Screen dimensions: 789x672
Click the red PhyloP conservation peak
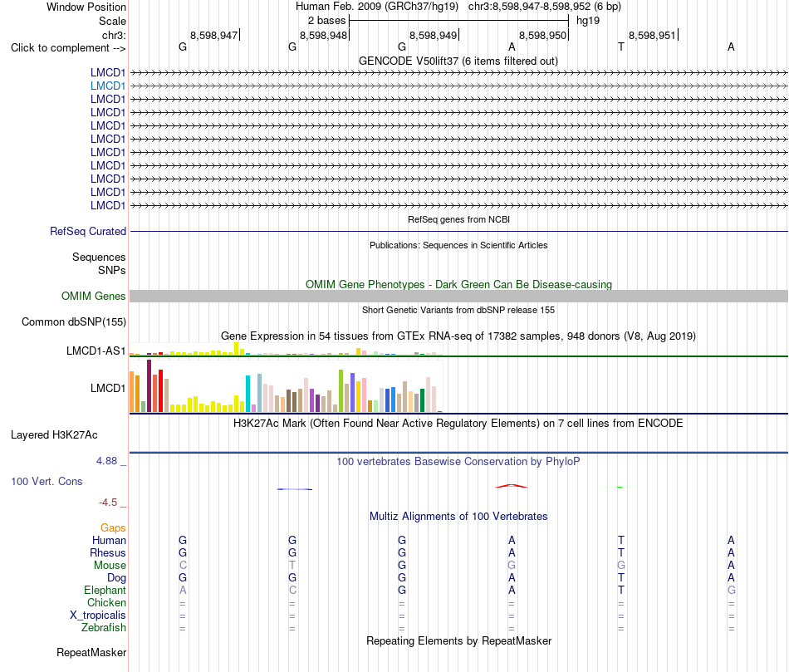pos(512,486)
